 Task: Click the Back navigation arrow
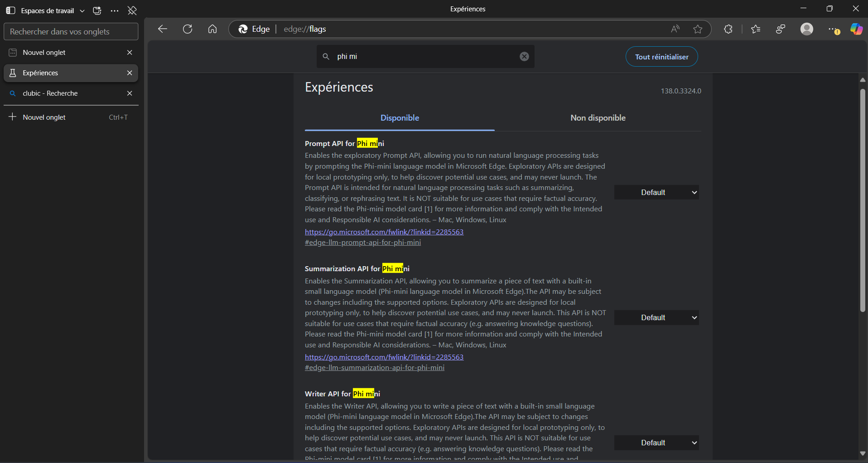point(163,29)
